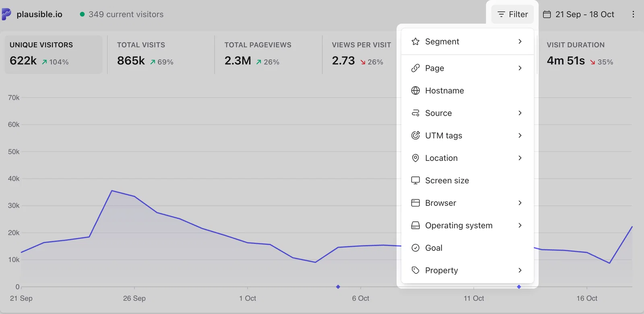Open the three-dot options menu
644x314 pixels.
point(633,14)
